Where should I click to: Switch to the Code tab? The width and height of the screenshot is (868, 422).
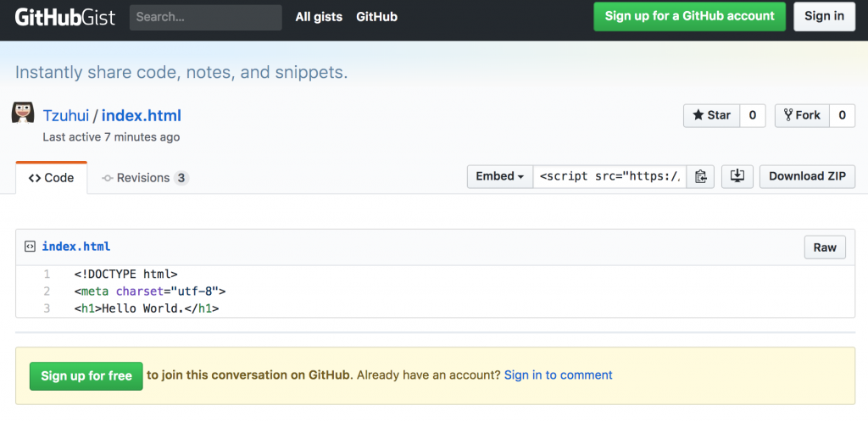[x=52, y=178]
